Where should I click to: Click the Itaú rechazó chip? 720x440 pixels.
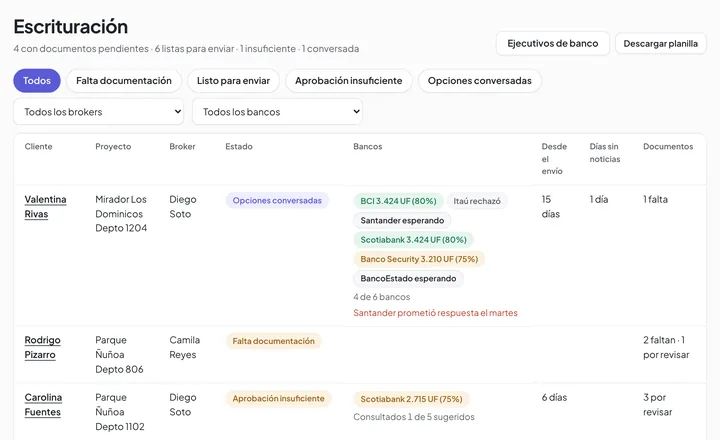coord(477,201)
